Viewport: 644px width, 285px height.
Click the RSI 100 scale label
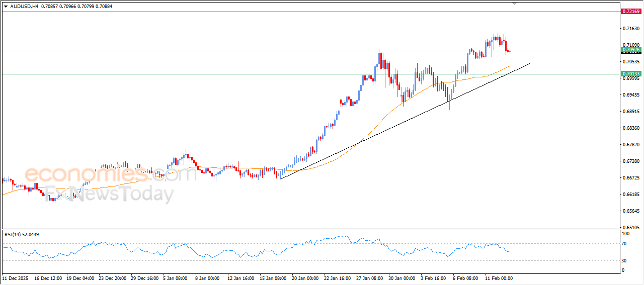click(x=626, y=234)
